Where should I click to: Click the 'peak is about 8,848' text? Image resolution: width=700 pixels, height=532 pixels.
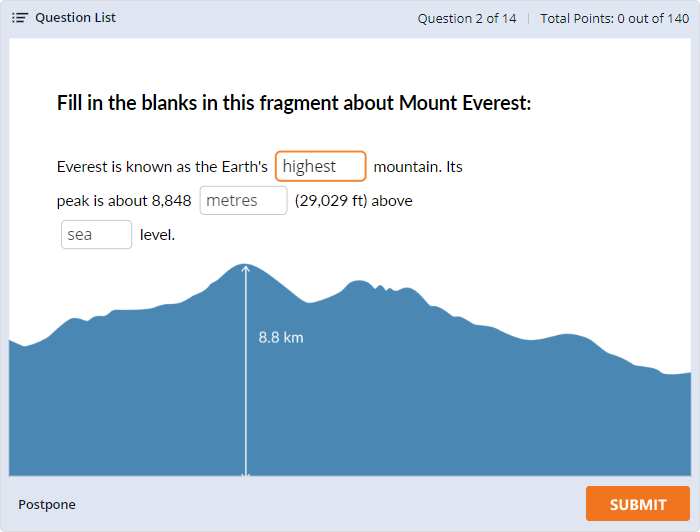pyautogui.click(x=124, y=201)
